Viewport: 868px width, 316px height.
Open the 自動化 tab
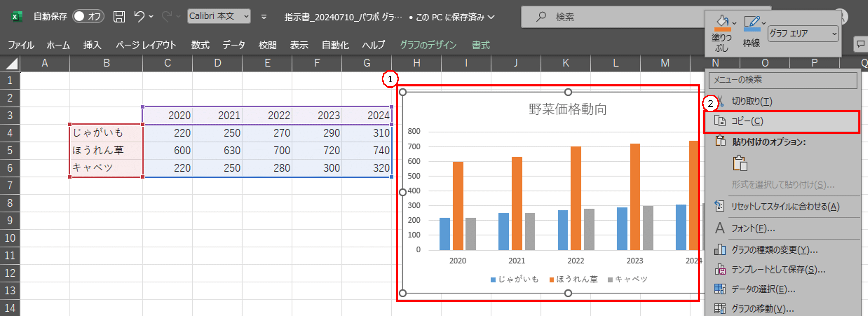(335, 45)
